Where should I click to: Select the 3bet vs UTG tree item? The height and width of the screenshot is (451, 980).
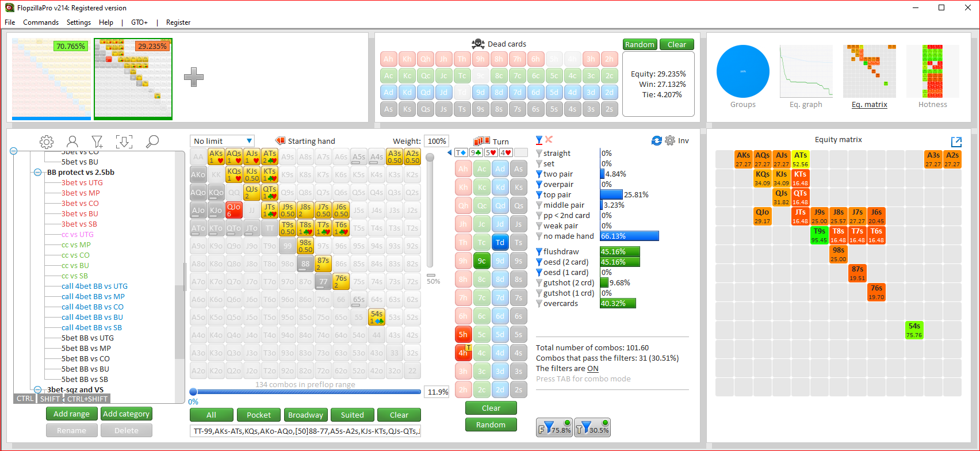pyautogui.click(x=82, y=183)
